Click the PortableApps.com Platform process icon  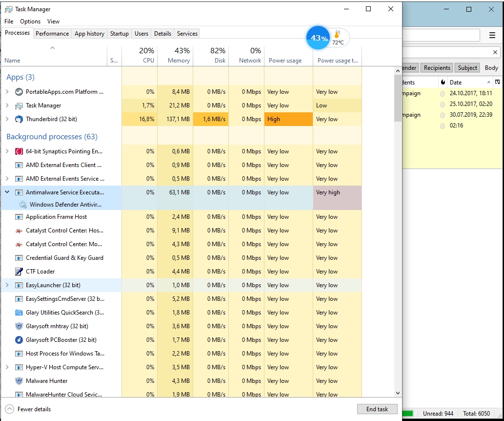pyautogui.click(x=19, y=92)
